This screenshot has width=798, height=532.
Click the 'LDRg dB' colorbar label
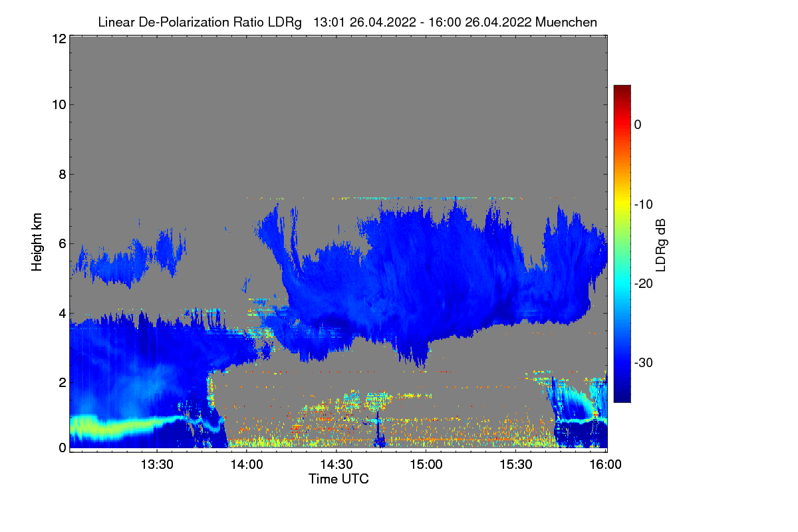tap(661, 244)
